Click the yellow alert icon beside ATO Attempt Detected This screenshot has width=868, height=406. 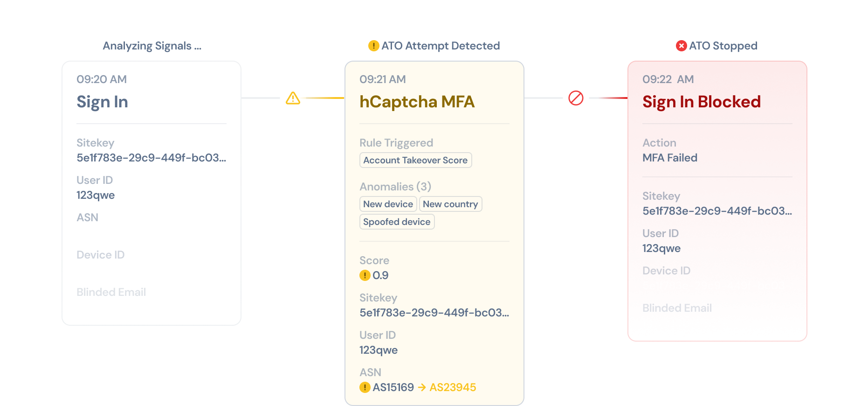point(373,46)
